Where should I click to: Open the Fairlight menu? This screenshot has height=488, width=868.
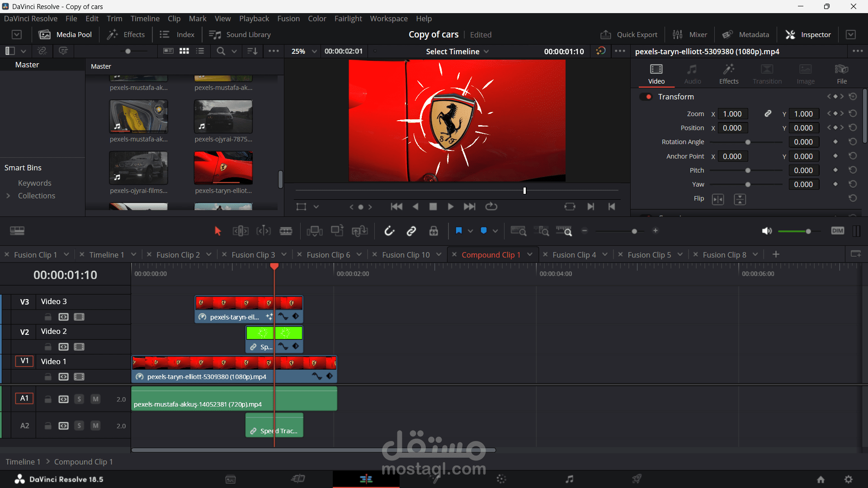[x=348, y=19]
